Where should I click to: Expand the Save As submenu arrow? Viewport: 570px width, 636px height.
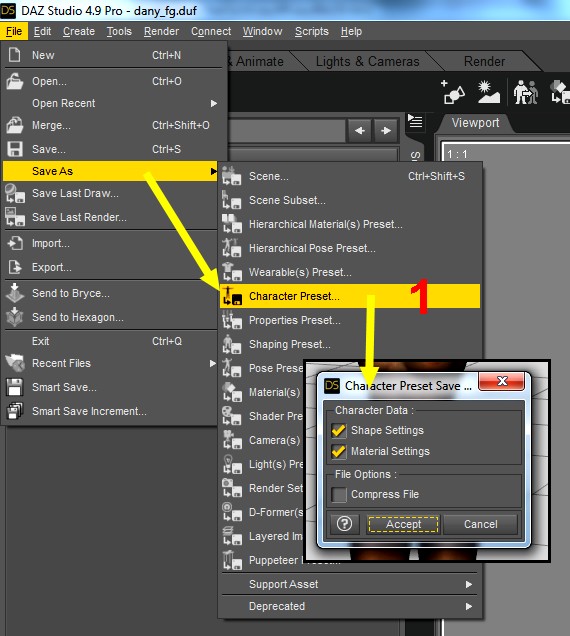214,171
